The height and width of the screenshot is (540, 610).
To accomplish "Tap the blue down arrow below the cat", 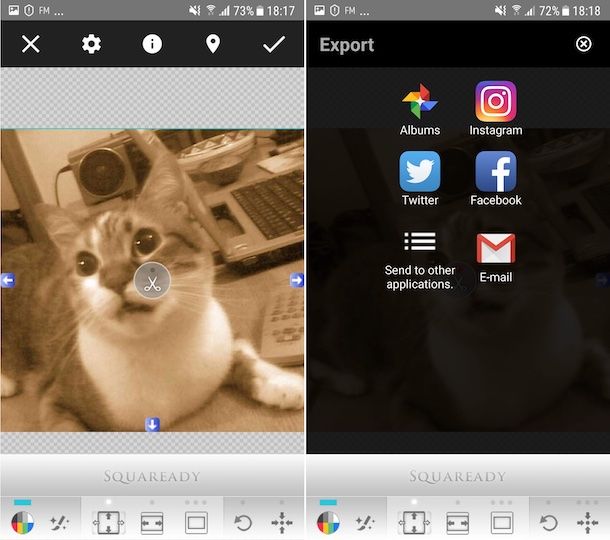I will [x=152, y=424].
